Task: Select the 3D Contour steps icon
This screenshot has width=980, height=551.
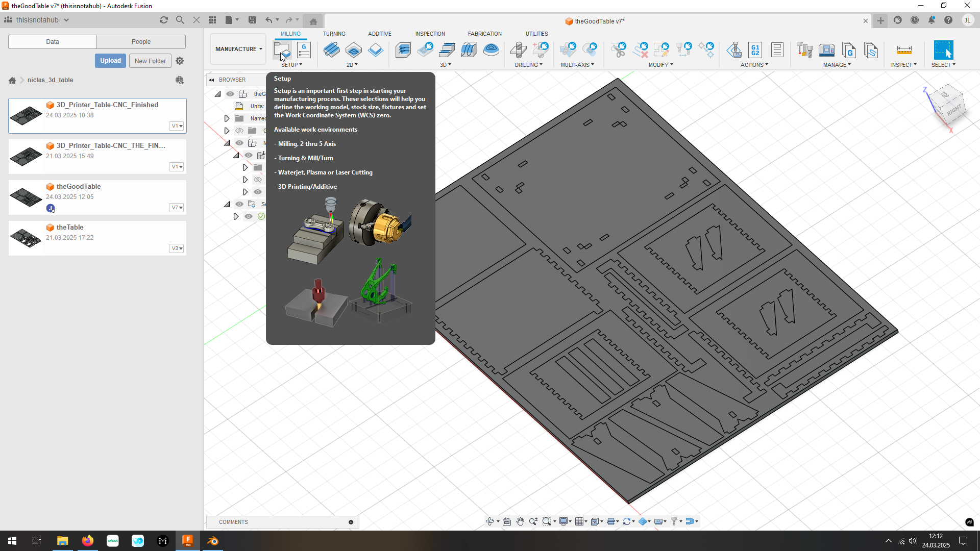Action: tap(447, 50)
